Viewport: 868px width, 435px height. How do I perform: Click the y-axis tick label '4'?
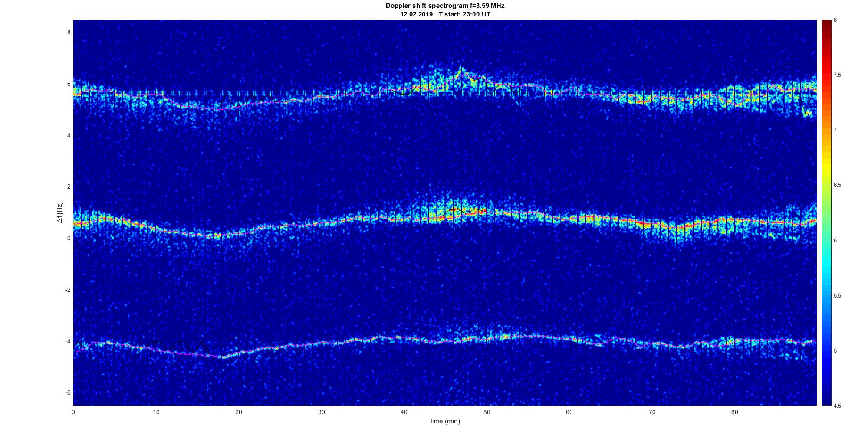point(69,135)
